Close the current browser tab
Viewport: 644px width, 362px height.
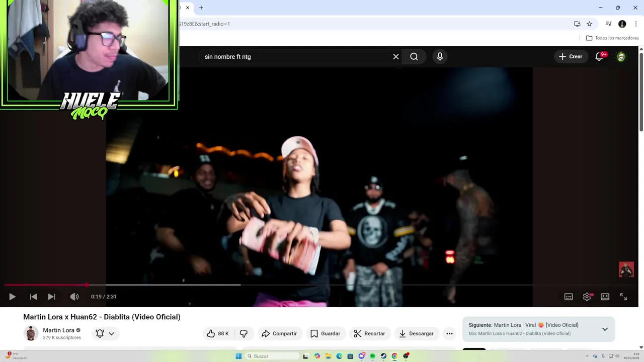click(x=187, y=8)
